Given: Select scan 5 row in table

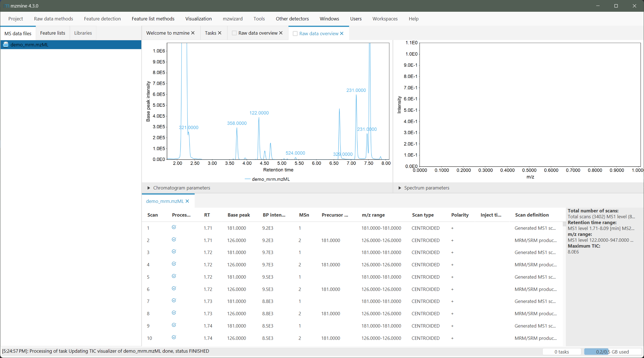Looking at the screenshot, I should coord(352,277).
